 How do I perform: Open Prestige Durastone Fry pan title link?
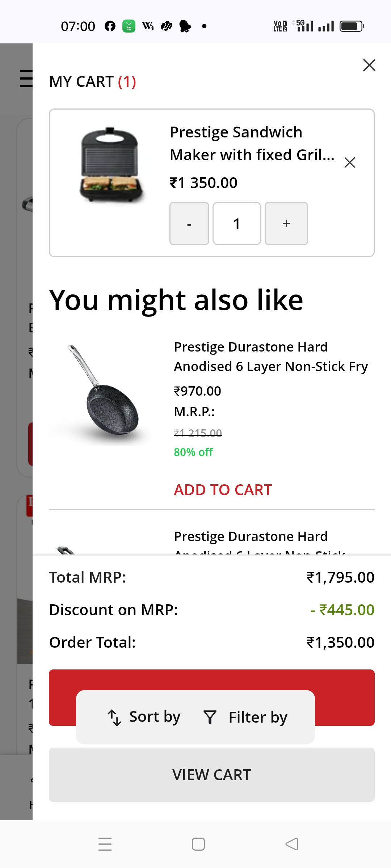(270, 356)
